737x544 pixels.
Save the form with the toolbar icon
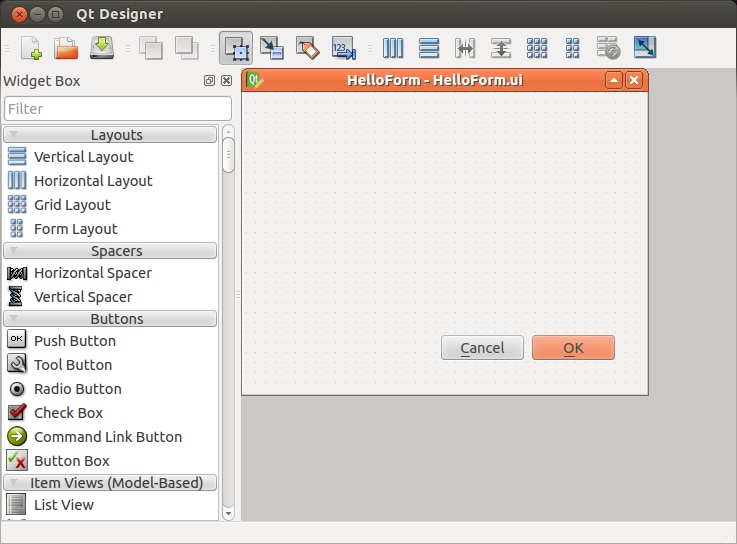click(102, 48)
